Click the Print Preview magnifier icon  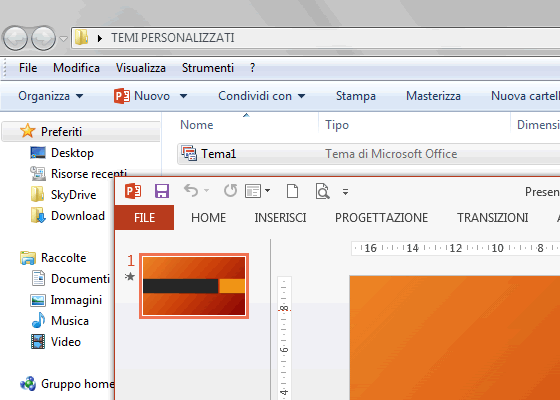(x=322, y=191)
